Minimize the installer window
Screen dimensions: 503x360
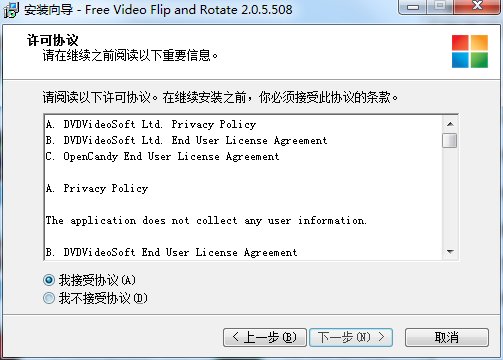coord(413,7)
